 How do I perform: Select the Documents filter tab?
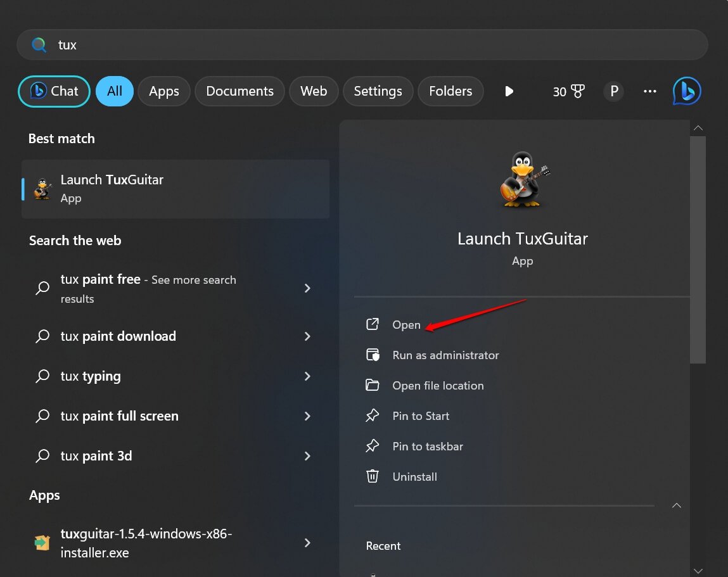point(239,91)
